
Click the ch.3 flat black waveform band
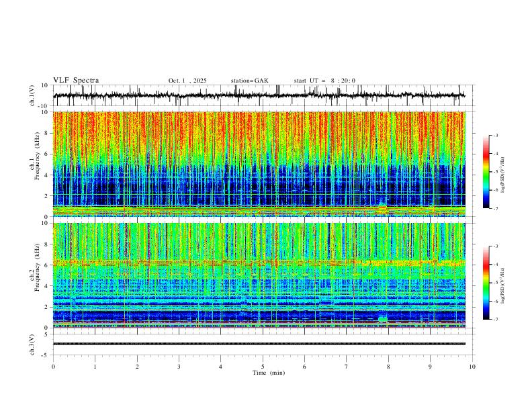click(x=259, y=344)
